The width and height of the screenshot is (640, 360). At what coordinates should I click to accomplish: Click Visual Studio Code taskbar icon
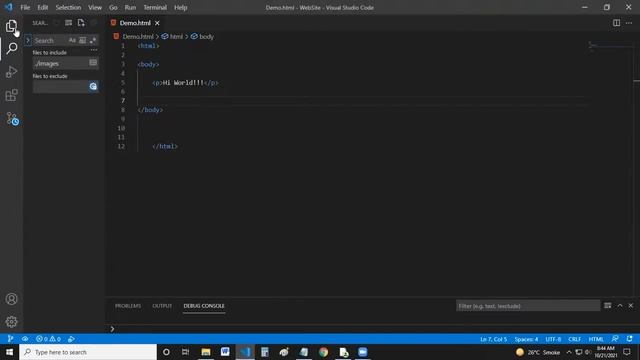click(x=245, y=352)
